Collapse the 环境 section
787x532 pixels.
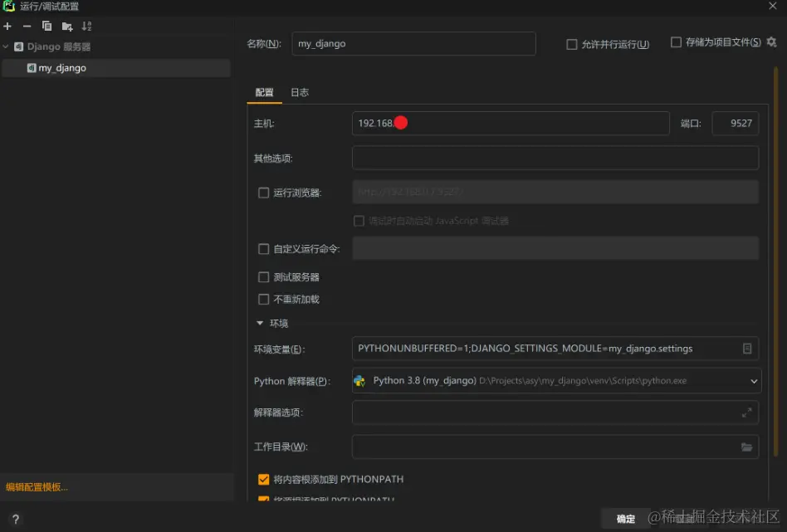point(260,323)
